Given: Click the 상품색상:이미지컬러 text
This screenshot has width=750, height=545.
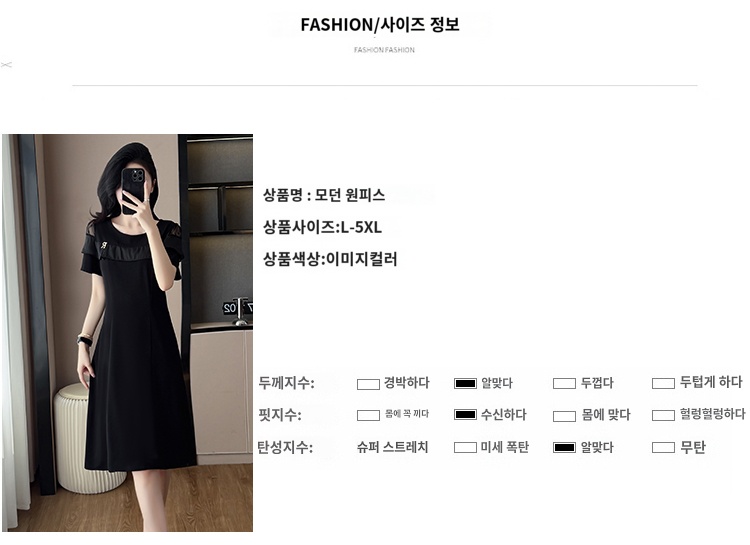Looking at the screenshot, I should click(x=330, y=259).
